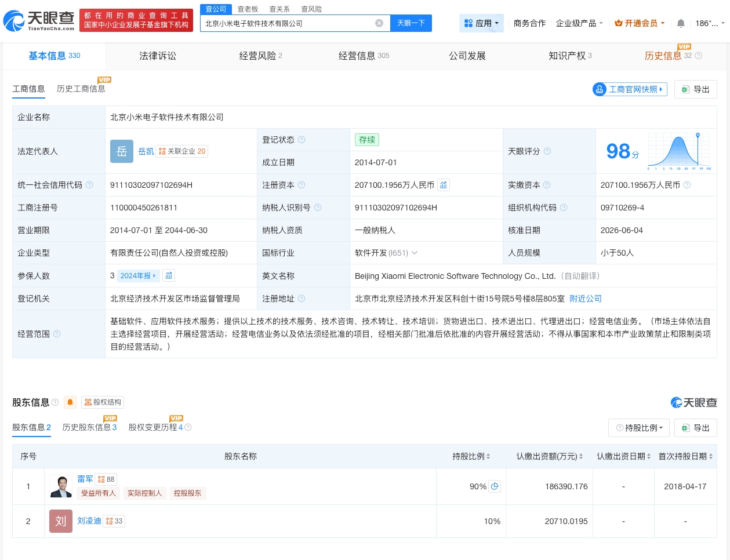
Task: Open shareholder 刘凌迪 link
Action: 89,521
